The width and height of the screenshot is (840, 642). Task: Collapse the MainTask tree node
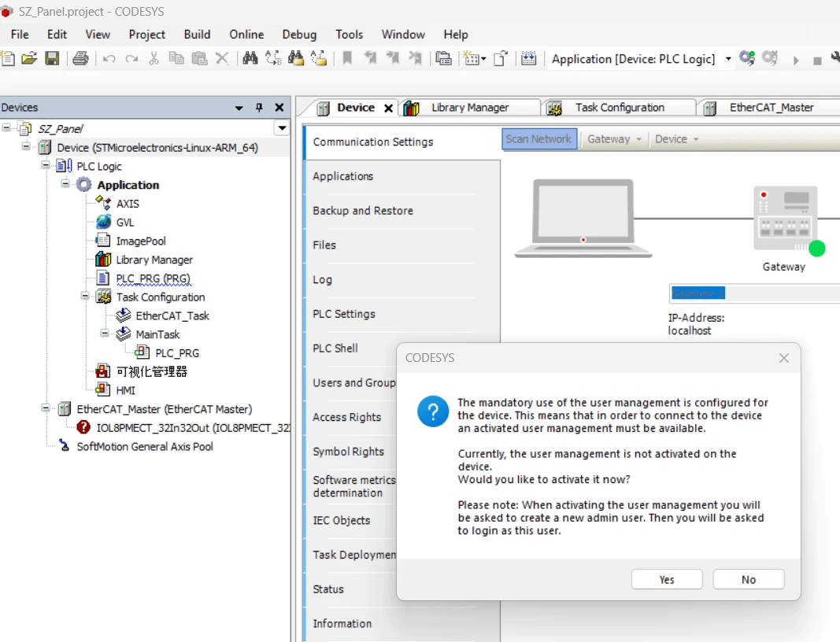click(105, 333)
